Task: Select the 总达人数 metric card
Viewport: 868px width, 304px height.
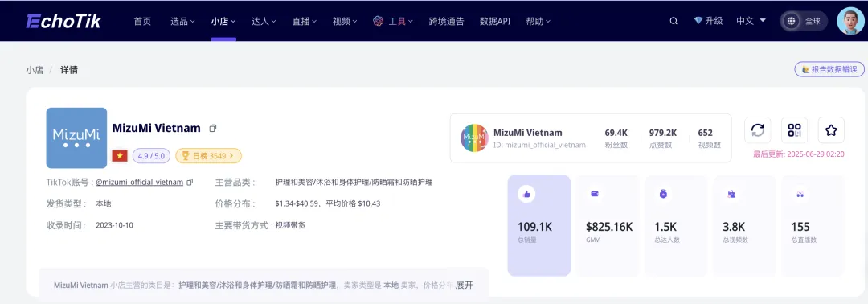Action: click(676, 225)
